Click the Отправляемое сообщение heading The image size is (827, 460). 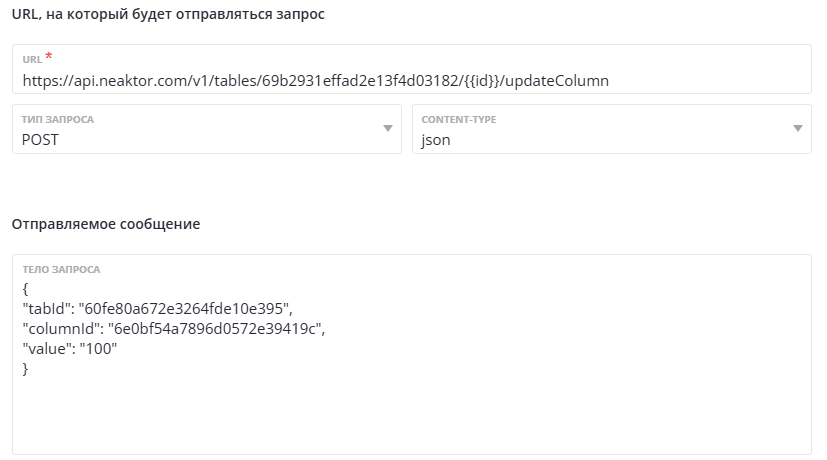pos(106,224)
